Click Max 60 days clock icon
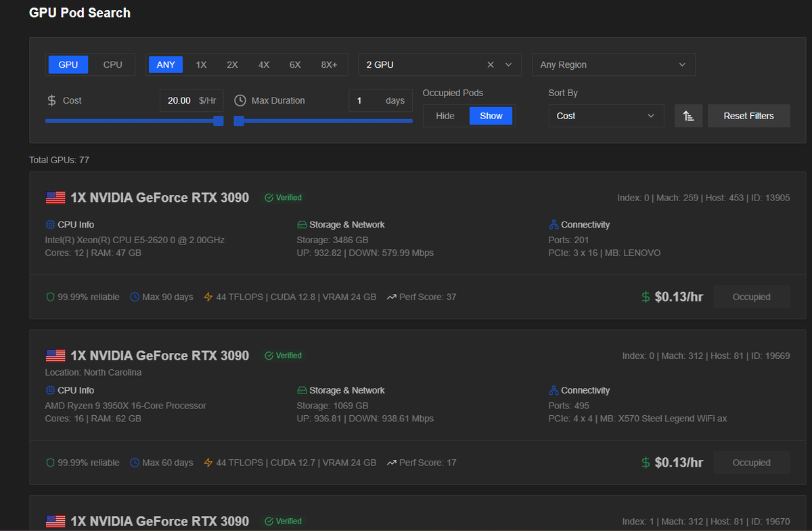 point(135,463)
